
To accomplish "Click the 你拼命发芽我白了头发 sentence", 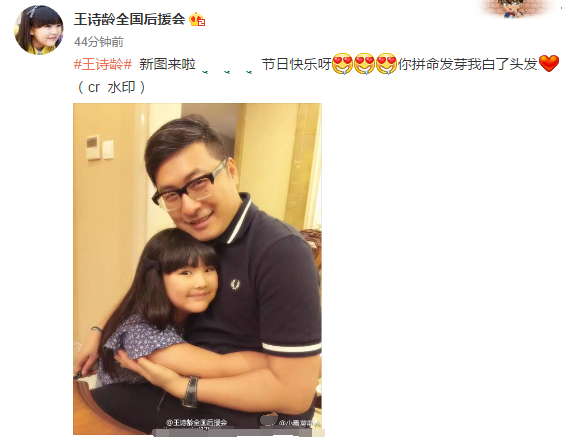I will coord(468,64).
